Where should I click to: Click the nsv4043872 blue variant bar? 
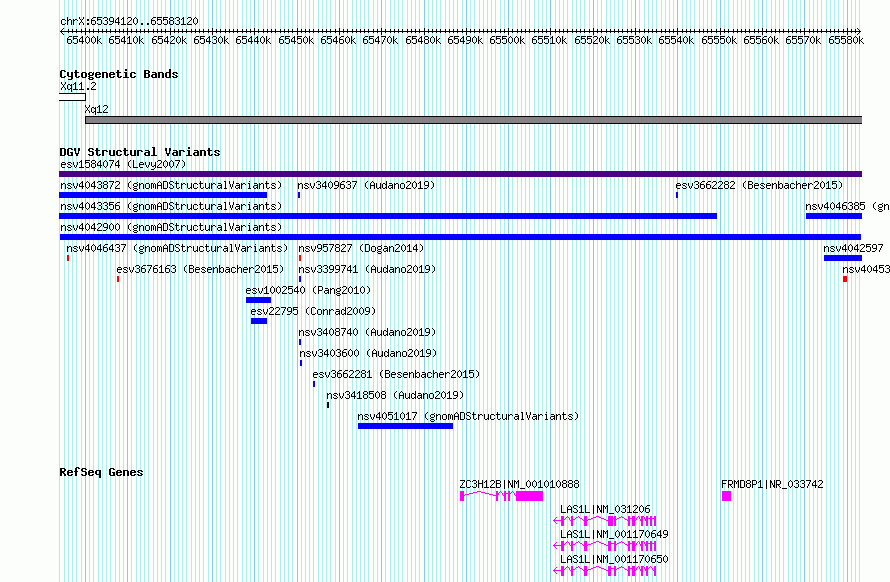(163, 195)
